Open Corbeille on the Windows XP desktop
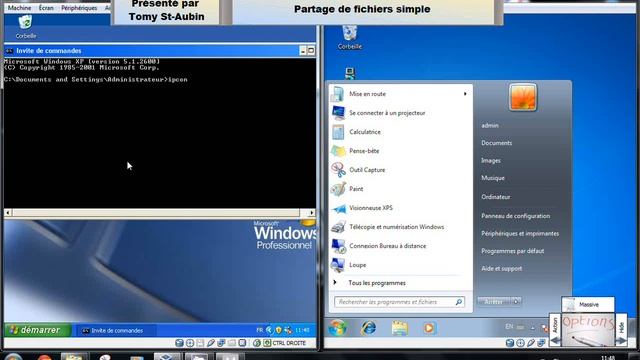640x360 pixels. (x=25, y=26)
